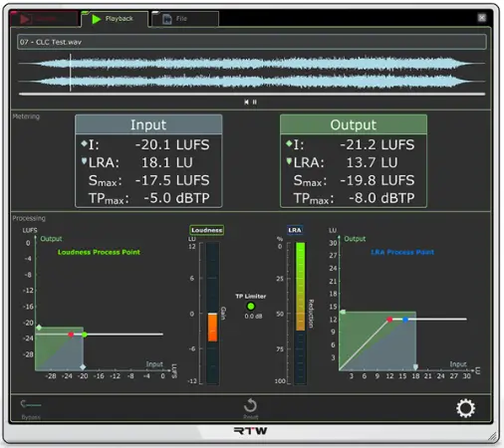Viewport: 504px width, 448px height.
Task: Click the 07 - CLC Test.wav filename field
Action: coord(252,42)
